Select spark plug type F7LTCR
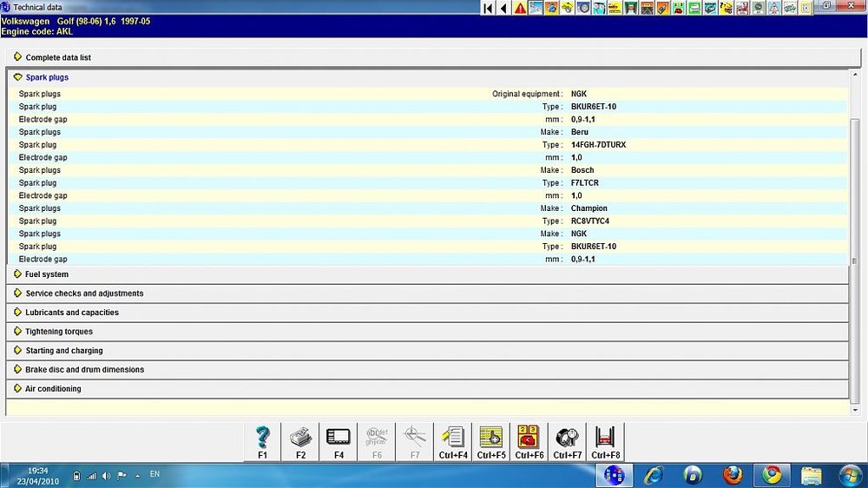 [x=584, y=183]
